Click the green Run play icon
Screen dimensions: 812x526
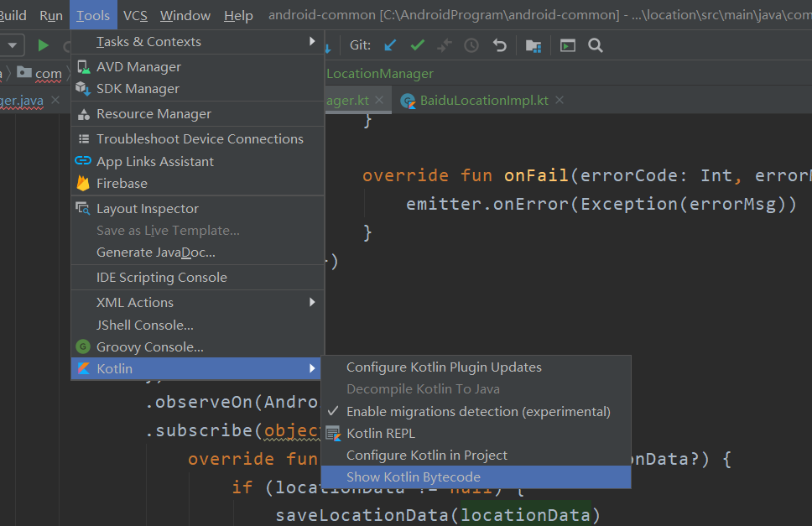coord(43,45)
